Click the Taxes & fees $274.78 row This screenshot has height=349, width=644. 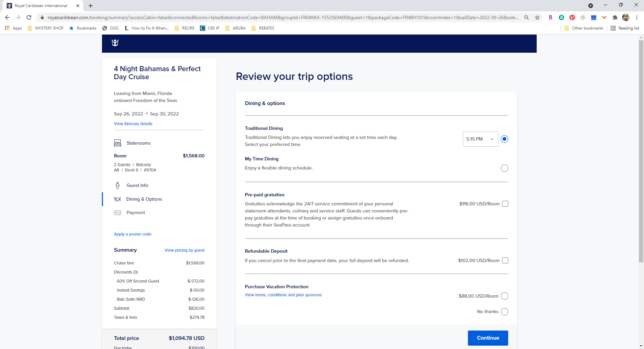159,317
